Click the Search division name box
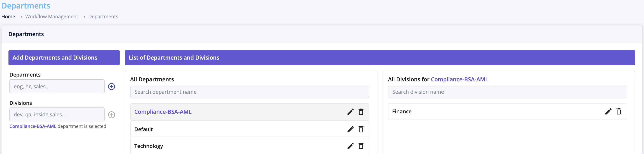Screen dimensions: 644x154 pyautogui.click(x=507, y=92)
